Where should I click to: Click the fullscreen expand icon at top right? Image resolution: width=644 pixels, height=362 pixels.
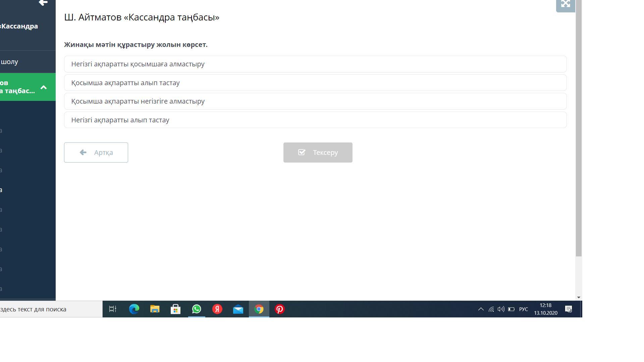pos(566,4)
